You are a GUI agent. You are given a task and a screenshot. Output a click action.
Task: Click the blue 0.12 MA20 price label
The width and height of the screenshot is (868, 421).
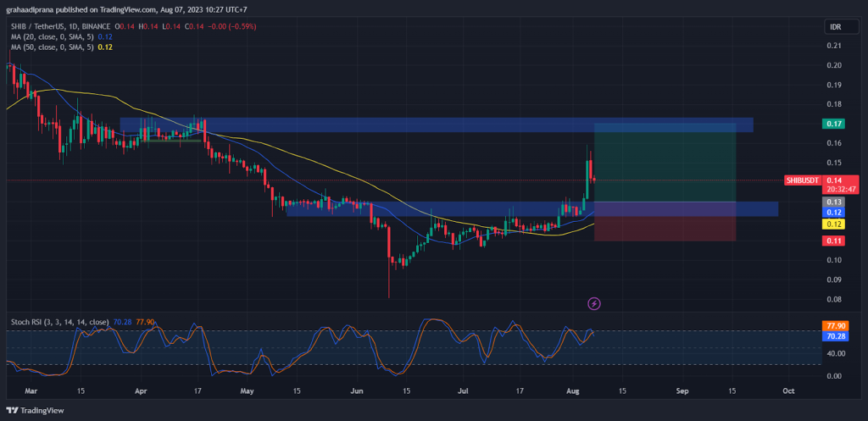(834, 213)
